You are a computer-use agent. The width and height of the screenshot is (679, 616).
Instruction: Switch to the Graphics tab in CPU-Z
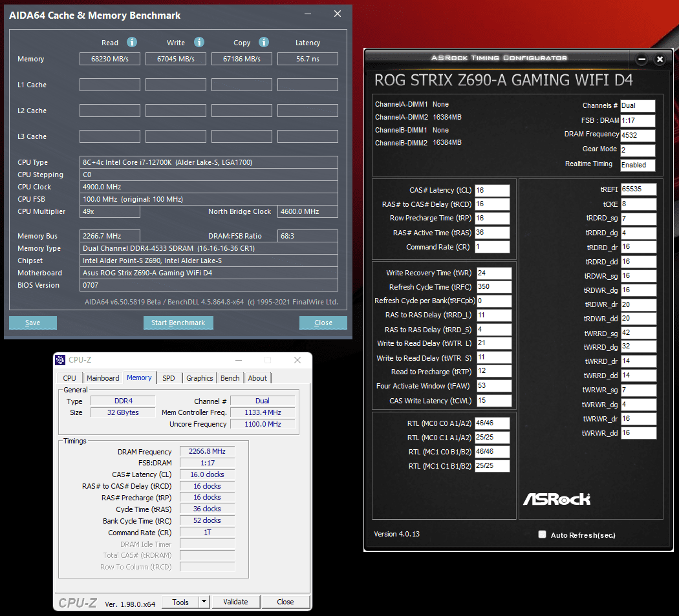pos(200,378)
